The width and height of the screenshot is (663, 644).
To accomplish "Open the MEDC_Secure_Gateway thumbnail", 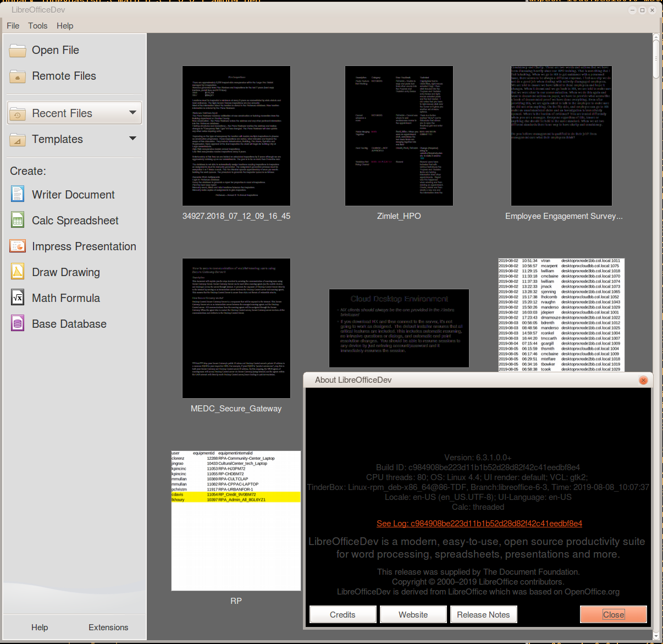I will pyautogui.click(x=236, y=328).
